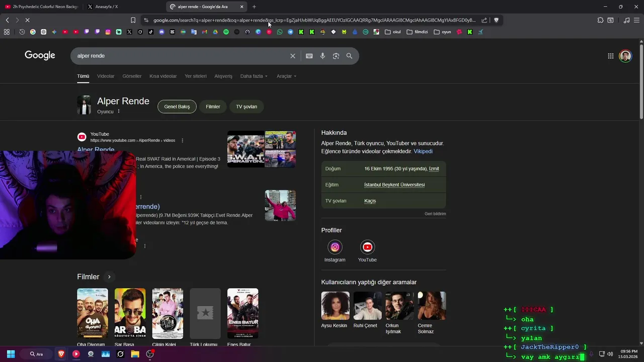
Task: Open the filmdizi bookmarks folder
Action: tap(417, 32)
